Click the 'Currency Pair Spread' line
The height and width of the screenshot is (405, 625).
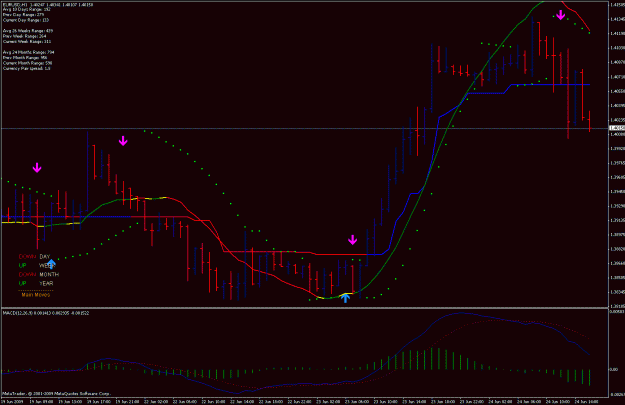click(27, 69)
